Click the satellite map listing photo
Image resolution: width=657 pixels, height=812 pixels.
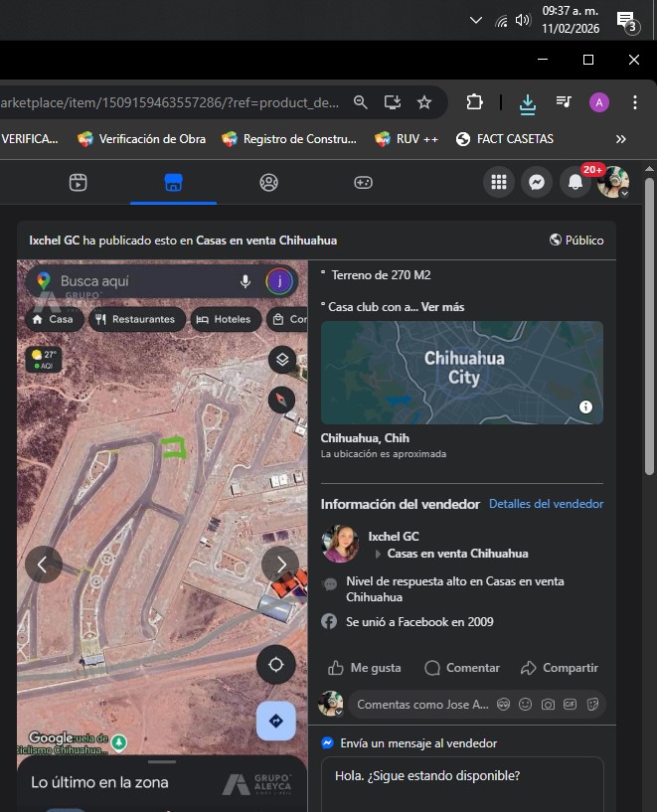pyautogui.click(x=162, y=536)
